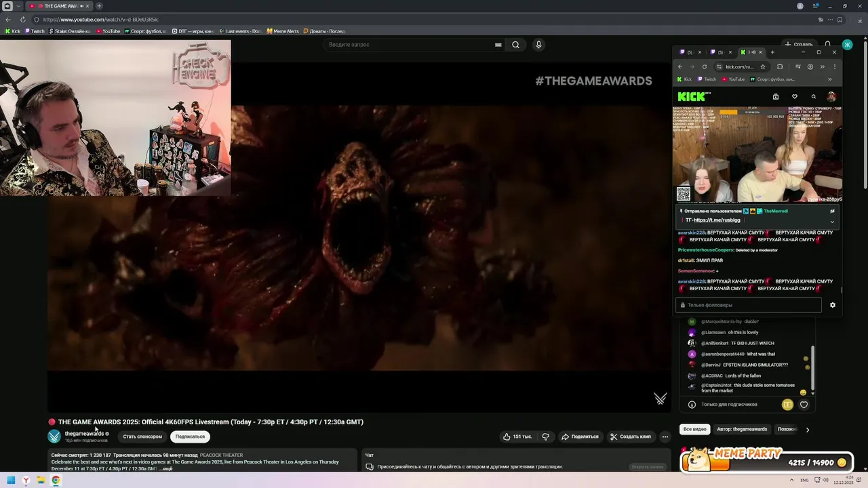Image resolution: width=868 pixels, height=488 pixels.
Task: Select the active Kick tab in small window
Action: click(x=751, y=52)
